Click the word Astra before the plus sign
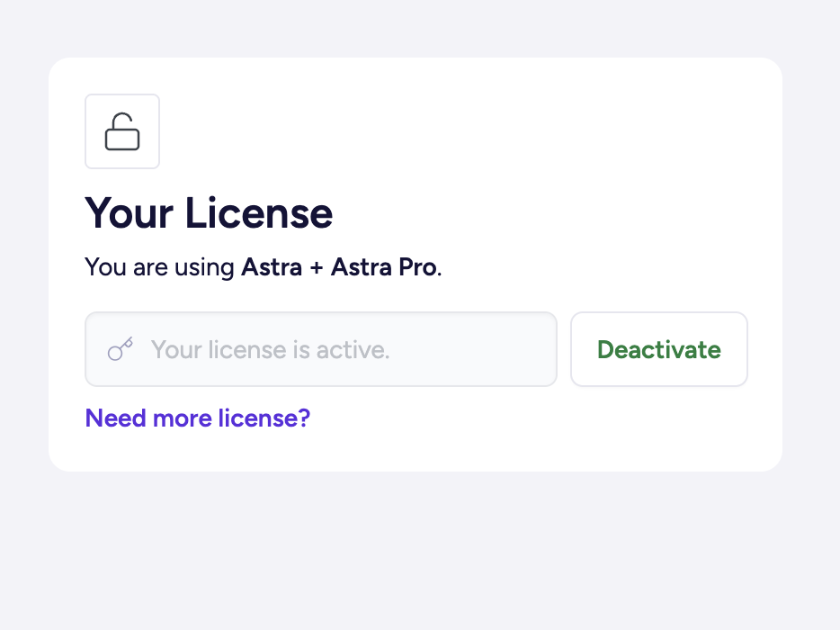Screen dimensions: 840x630 pyautogui.click(x=272, y=267)
